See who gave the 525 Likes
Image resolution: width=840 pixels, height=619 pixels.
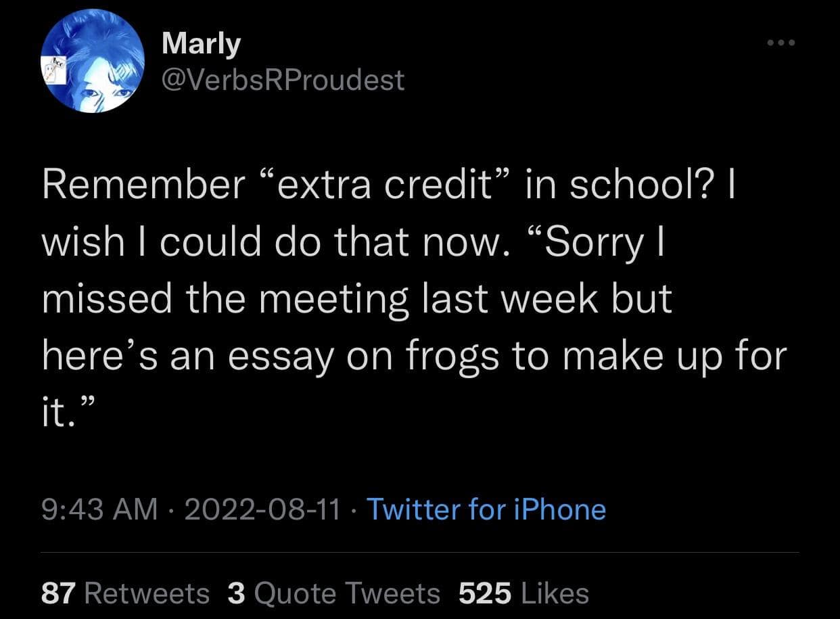[523, 593]
